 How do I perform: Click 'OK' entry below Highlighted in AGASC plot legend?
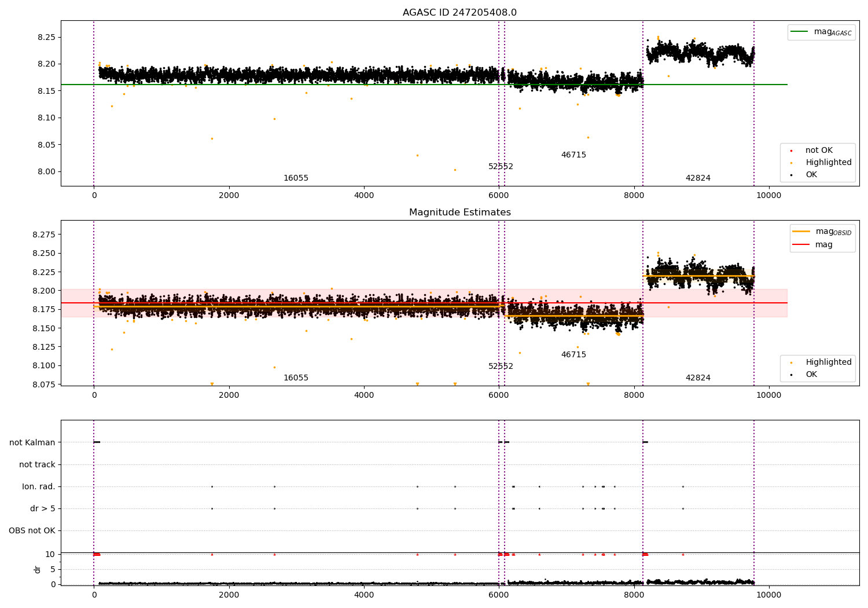pos(804,174)
